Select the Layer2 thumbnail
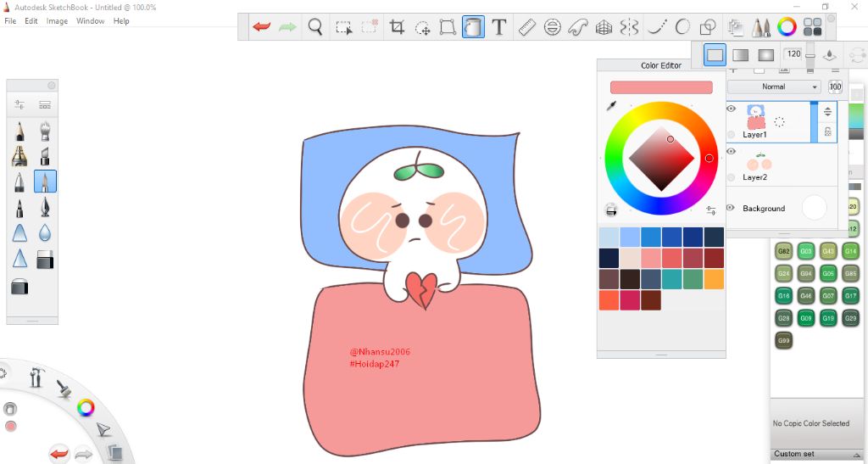The width and height of the screenshot is (868, 464). 759,161
